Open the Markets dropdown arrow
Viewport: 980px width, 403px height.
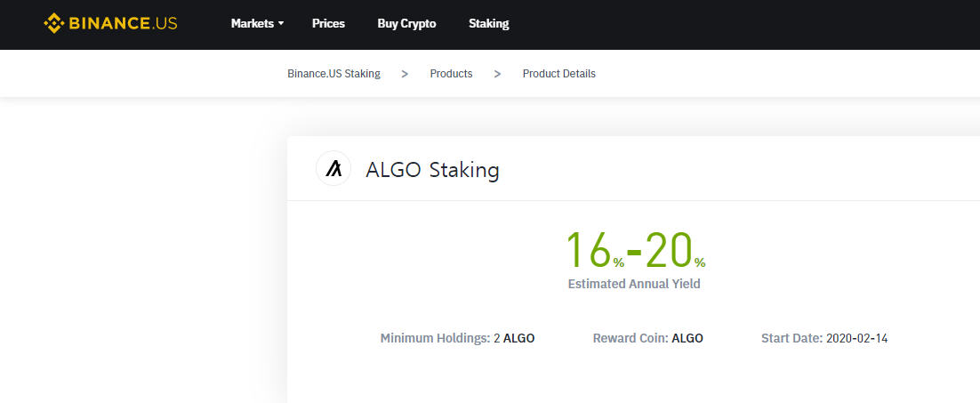point(281,24)
